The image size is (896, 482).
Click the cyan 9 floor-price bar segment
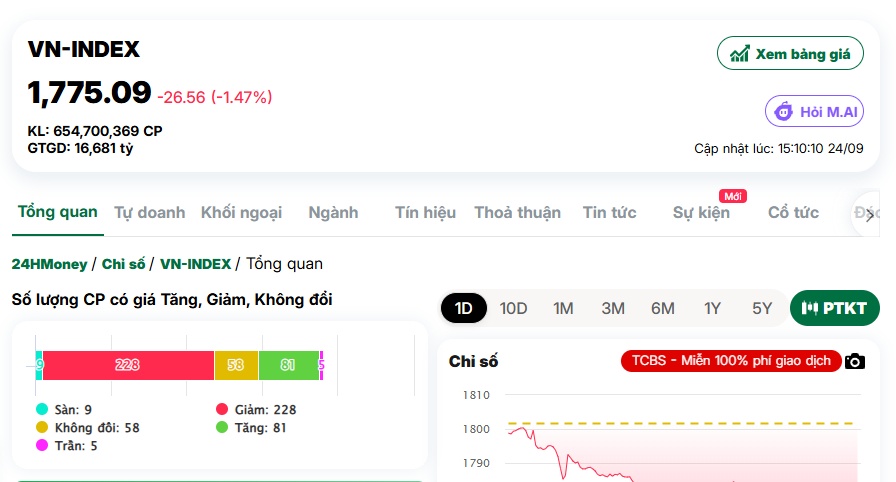39,365
